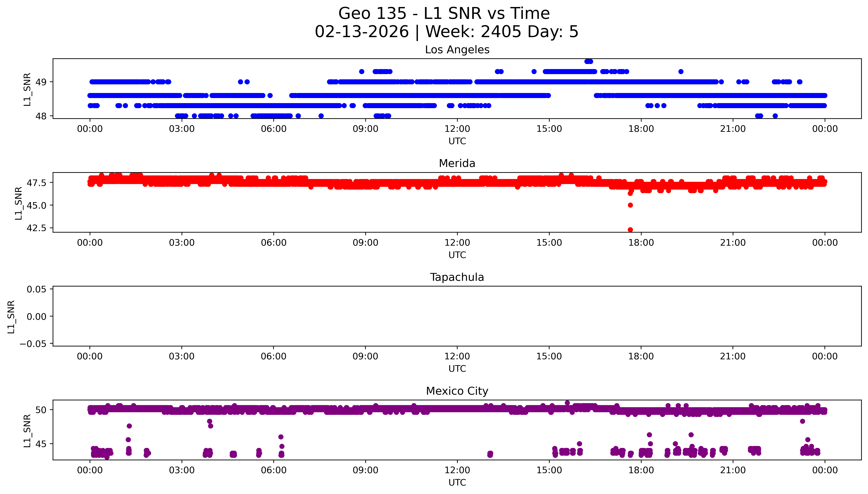Click the UTC label under the Mexico City plot
This screenshot has width=868, height=494.
click(457, 482)
